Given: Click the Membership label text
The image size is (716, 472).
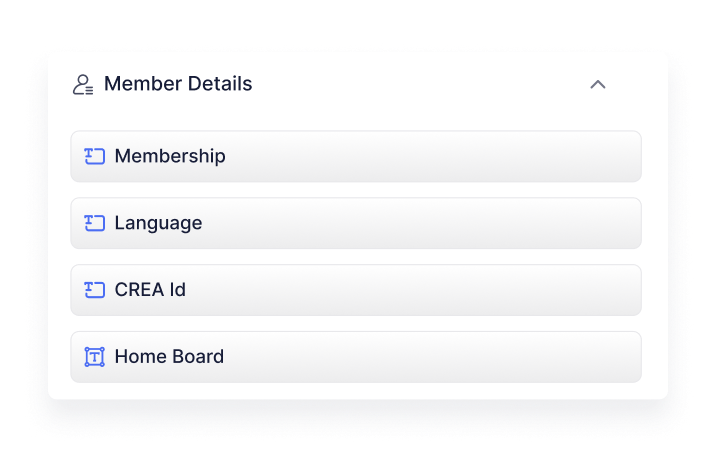Looking at the screenshot, I should click(x=170, y=156).
